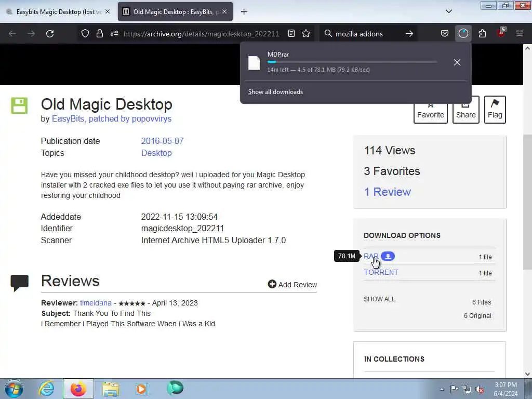This screenshot has height=399, width=532.
Task: List all tabs chevron
Action: pyautogui.click(x=448, y=11)
